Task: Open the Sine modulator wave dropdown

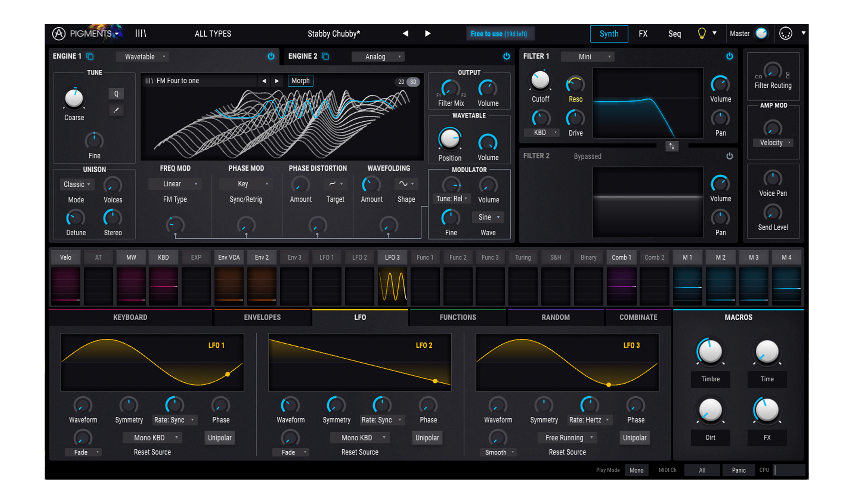Action: click(x=488, y=217)
